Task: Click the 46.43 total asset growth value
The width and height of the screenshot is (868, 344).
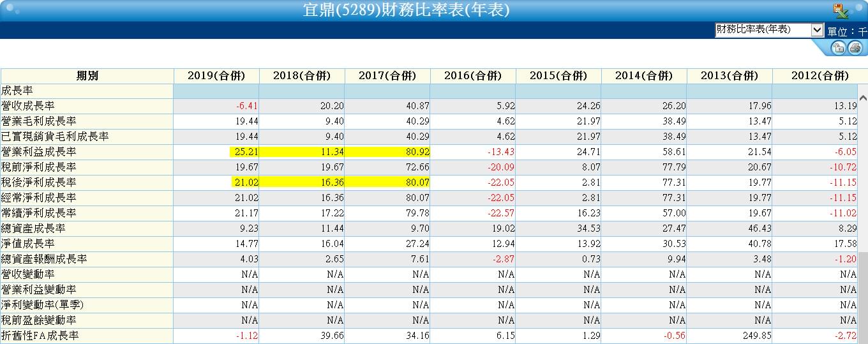Action: pyautogui.click(x=759, y=229)
